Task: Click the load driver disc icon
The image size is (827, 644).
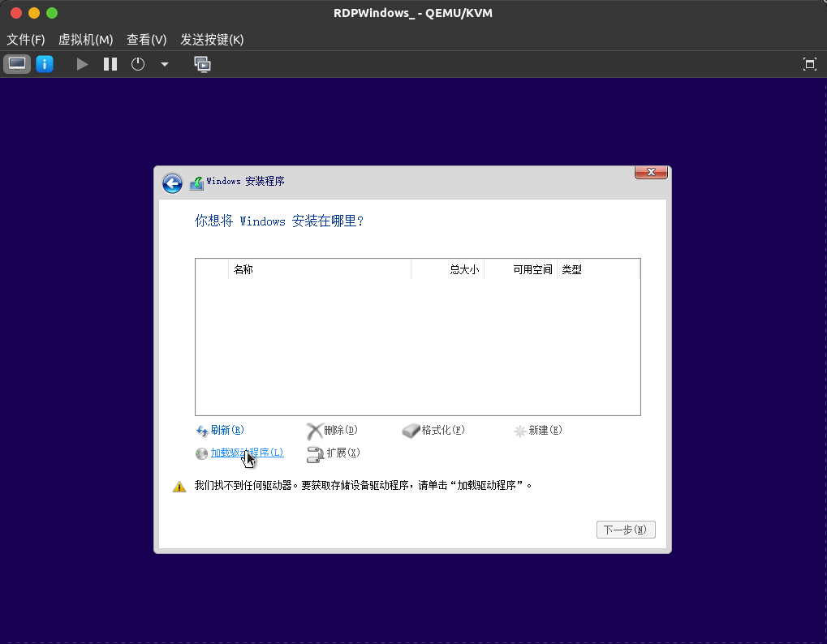Action: pos(201,453)
